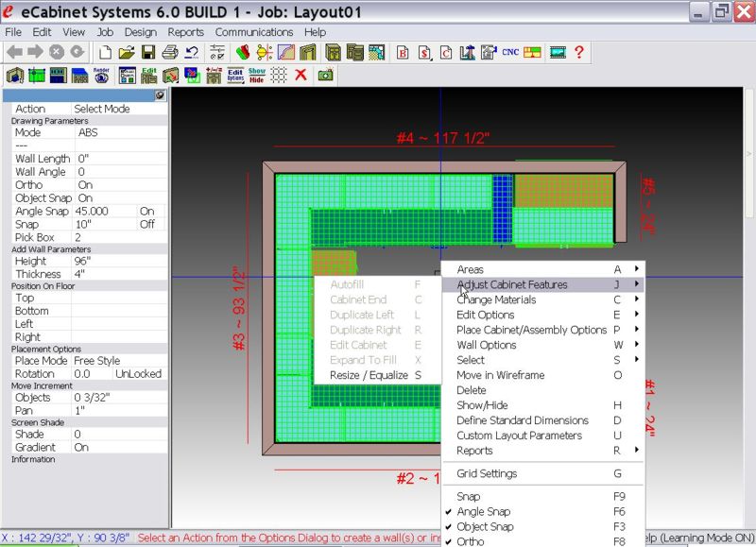Toggle the Angle Snap On value in the left panel
The height and width of the screenshot is (547, 756).
(147, 211)
